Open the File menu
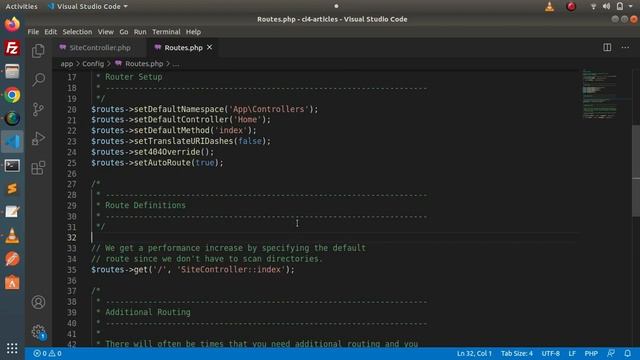This screenshot has width=640, height=360. pyautogui.click(x=33, y=32)
